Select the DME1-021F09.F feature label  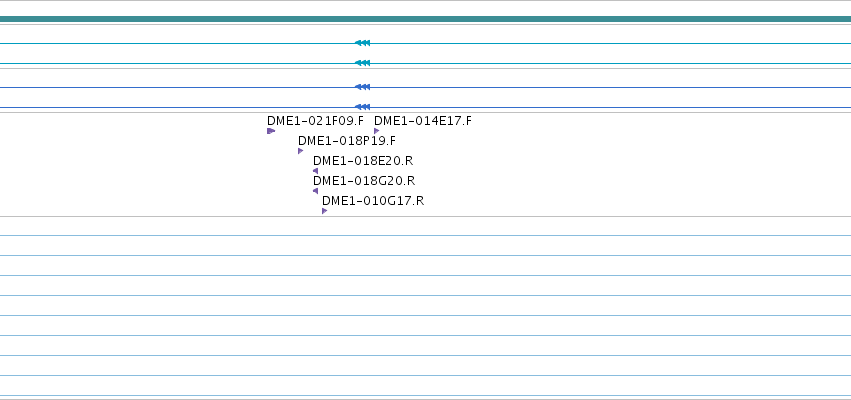click(x=315, y=120)
